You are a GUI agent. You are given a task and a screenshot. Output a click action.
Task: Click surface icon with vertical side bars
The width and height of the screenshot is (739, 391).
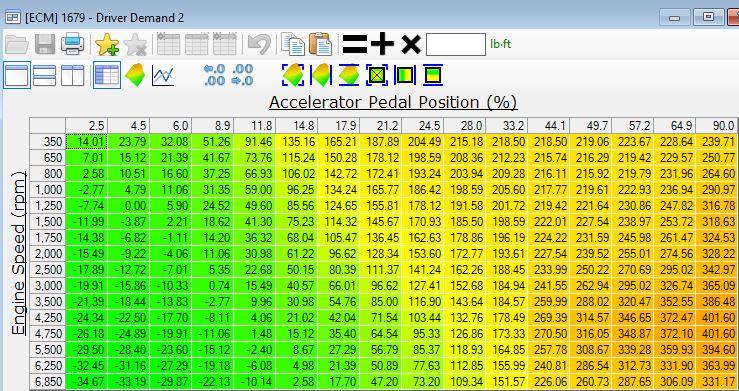[321, 75]
